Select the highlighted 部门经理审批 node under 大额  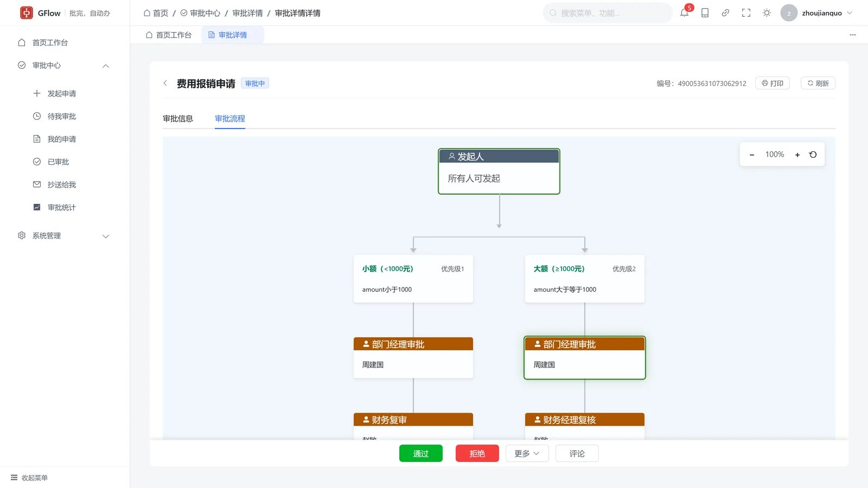pyautogui.click(x=585, y=358)
